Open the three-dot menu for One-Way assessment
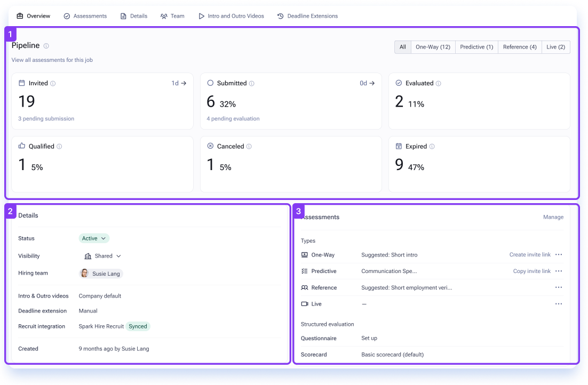This screenshot has height=385, width=588. pyautogui.click(x=558, y=254)
